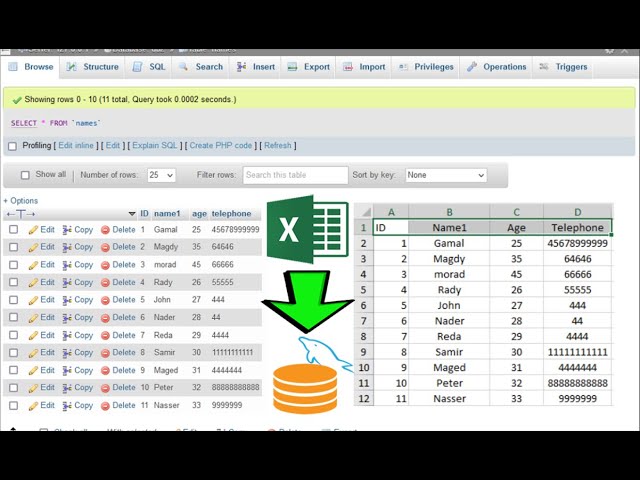Open the Number of rows dropdown
This screenshot has height=480, width=640.
tap(161, 175)
